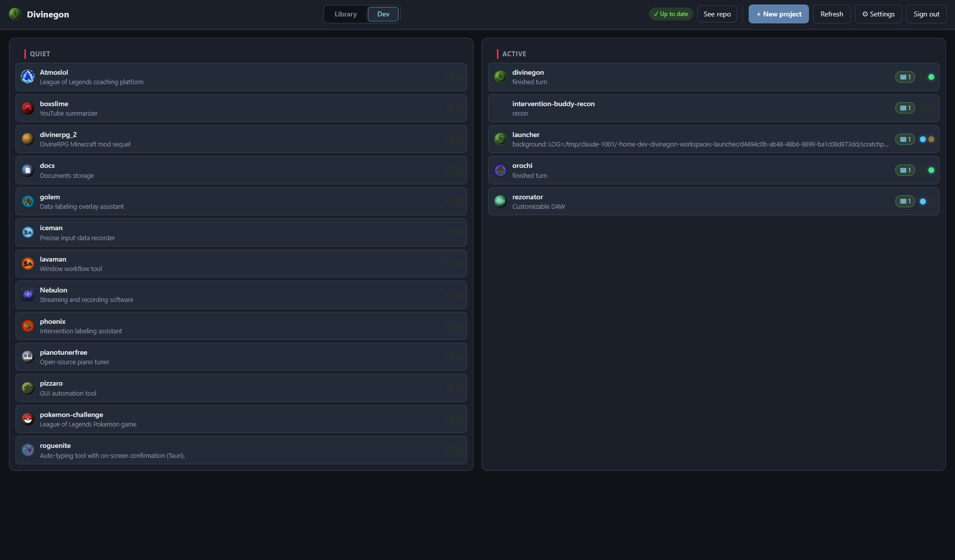
Task: Click 'finished turn' text under orochi
Action: click(529, 175)
